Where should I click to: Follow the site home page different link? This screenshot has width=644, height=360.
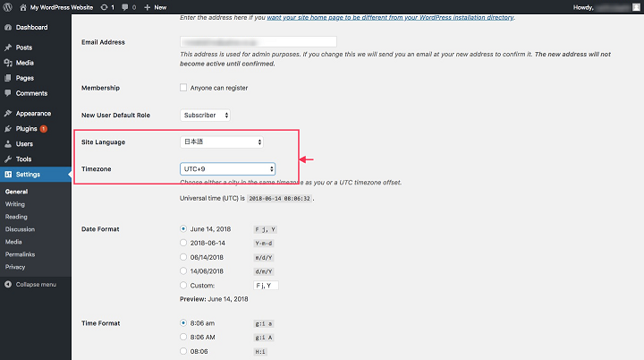click(x=390, y=17)
